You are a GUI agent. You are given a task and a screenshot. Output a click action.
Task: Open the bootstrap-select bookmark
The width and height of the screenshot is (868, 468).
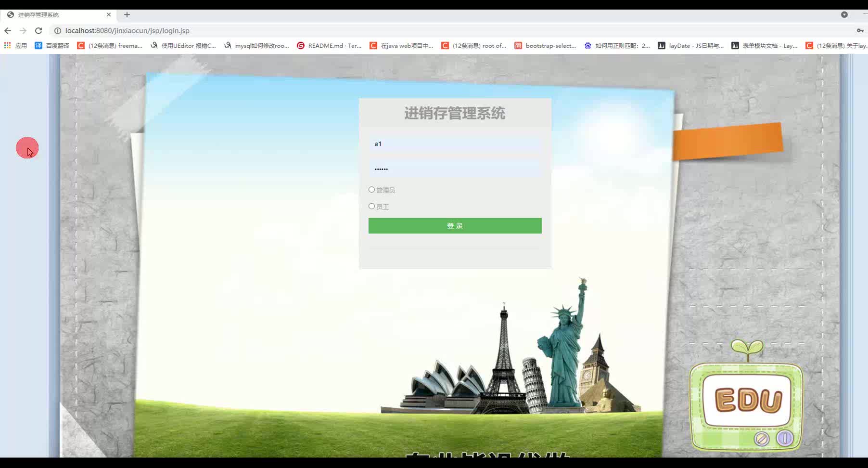click(x=545, y=46)
